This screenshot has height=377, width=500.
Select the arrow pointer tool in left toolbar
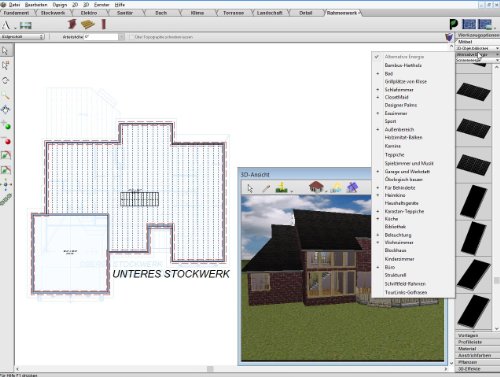click(5, 51)
